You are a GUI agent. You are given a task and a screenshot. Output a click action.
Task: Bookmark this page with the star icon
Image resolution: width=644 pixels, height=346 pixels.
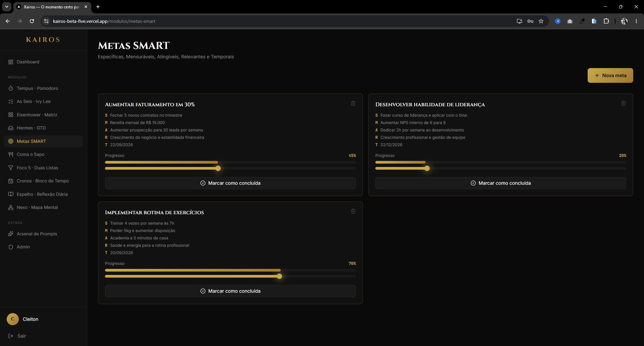(541, 21)
